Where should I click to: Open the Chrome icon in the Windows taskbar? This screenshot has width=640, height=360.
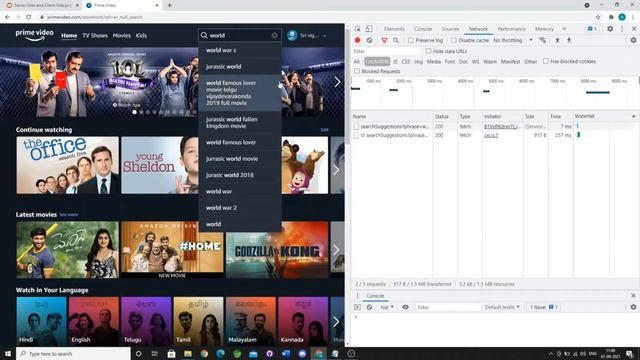tap(204, 354)
